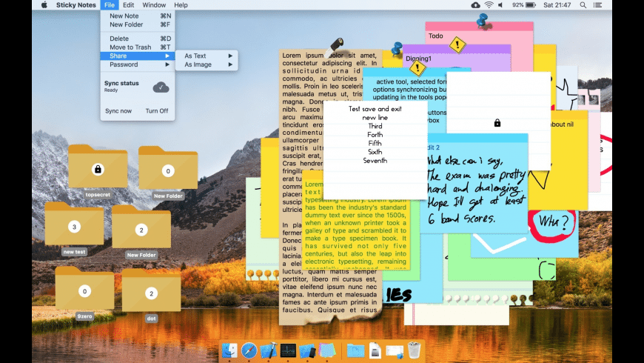
Task: Open Sticky Notes app in the Dock
Action: click(327, 350)
